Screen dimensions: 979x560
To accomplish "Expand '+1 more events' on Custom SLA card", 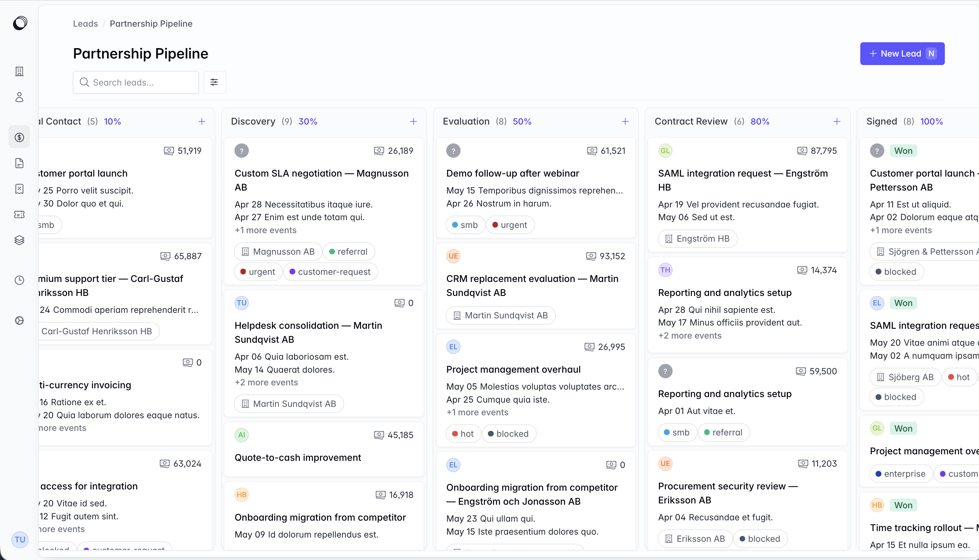I will (x=265, y=230).
